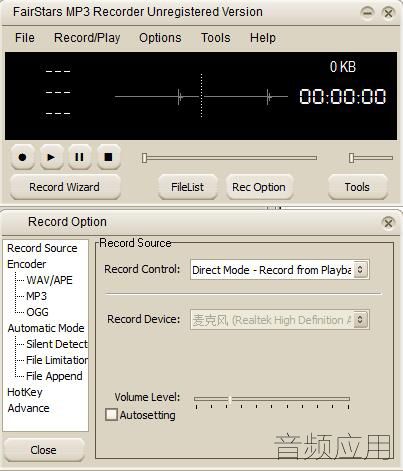Click the small volume slider handle
The image size is (403, 471).
click(351, 158)
